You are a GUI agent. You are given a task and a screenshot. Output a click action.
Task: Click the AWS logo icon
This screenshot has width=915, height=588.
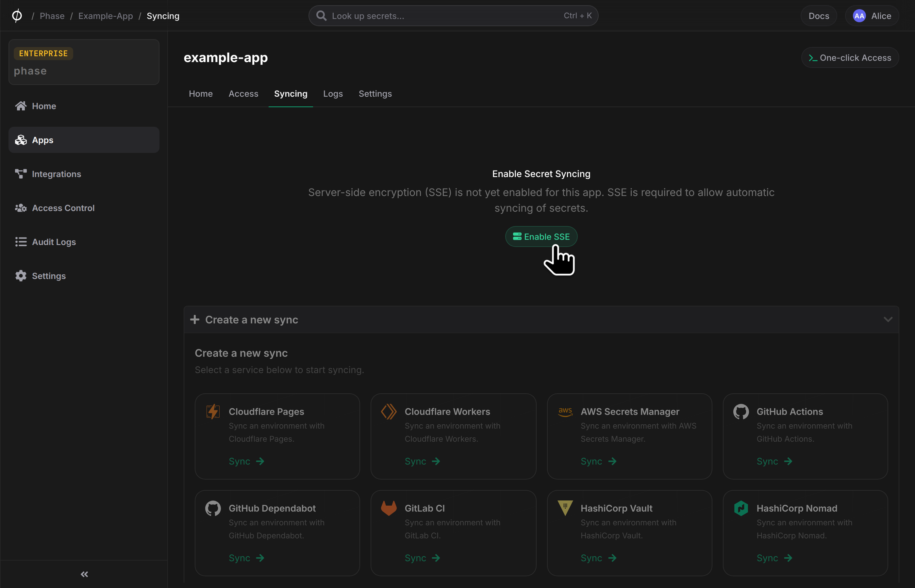point(565,412)
